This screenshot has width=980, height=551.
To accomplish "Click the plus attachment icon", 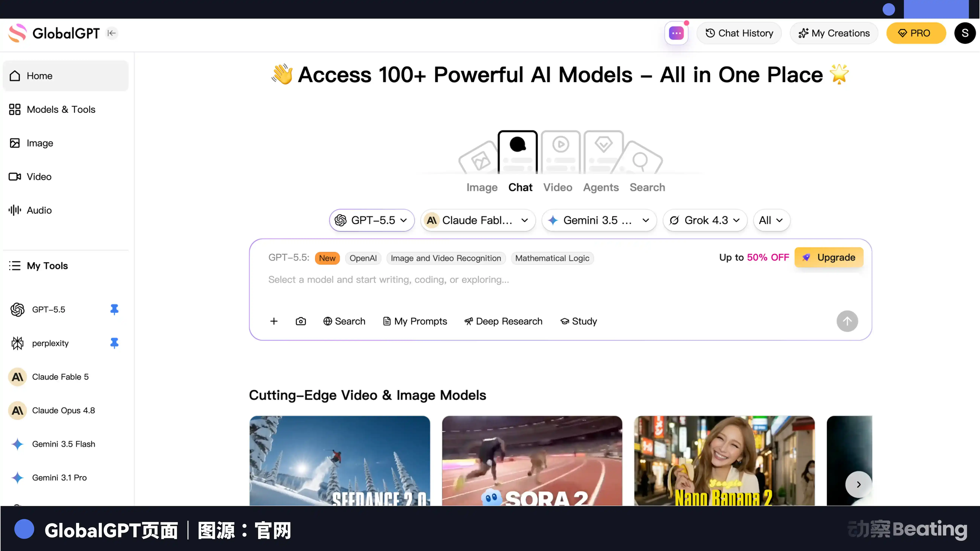I will pos(274,321).
